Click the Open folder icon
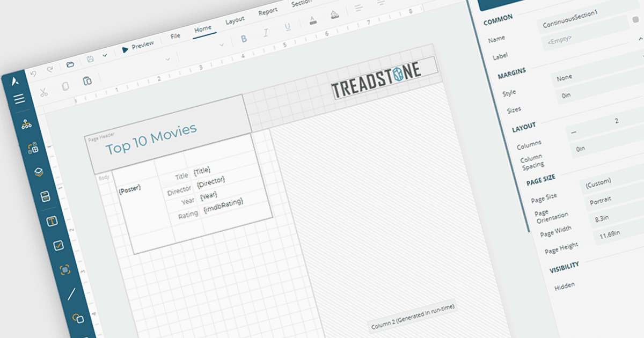644x338 pixels. click(x=70, y=64)
